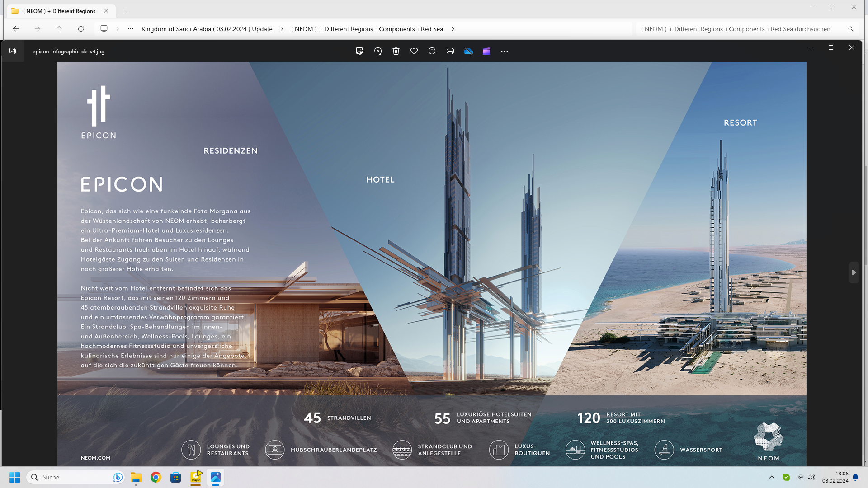The image size is (868, 488).
Task: Click the search magnifier icon in Explorer
Action: [851, 29]
